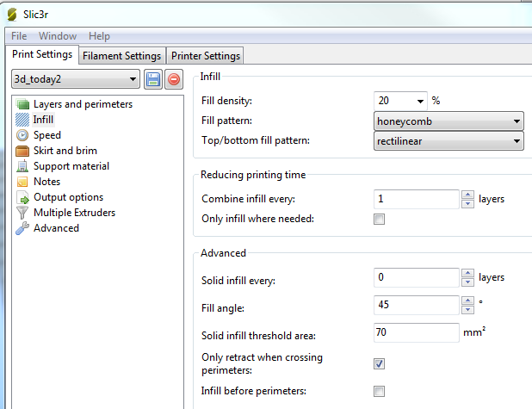The width and height of the screenshot is (532, 409).
Task: Open the 3d_today2 preset dropdown
Action: point(76,79)
